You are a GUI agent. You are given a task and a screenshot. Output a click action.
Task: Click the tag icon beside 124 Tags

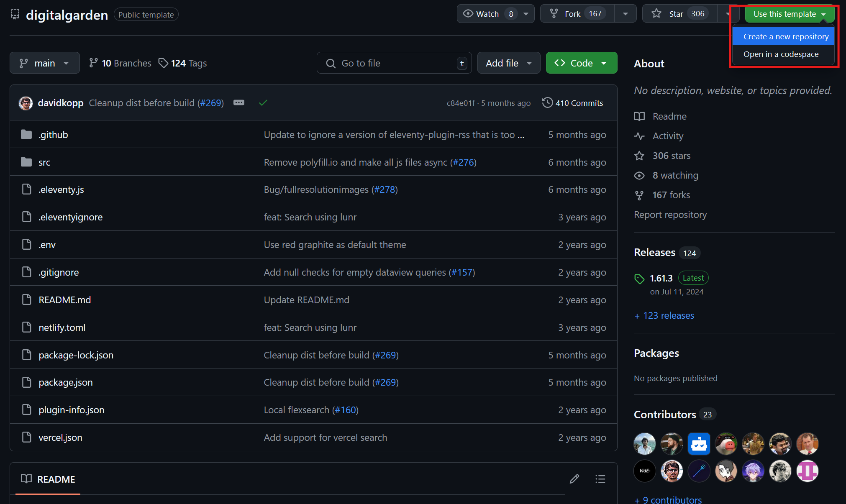[x=163, y=63]
